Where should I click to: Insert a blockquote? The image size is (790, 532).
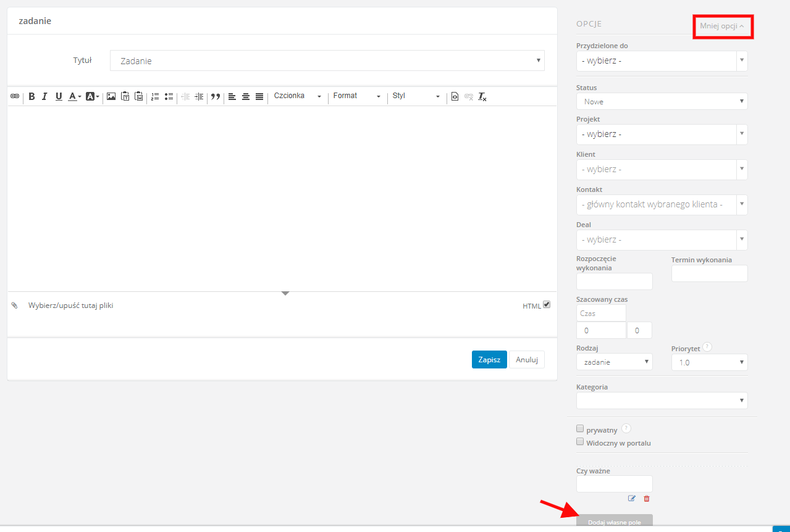point(215,96)
